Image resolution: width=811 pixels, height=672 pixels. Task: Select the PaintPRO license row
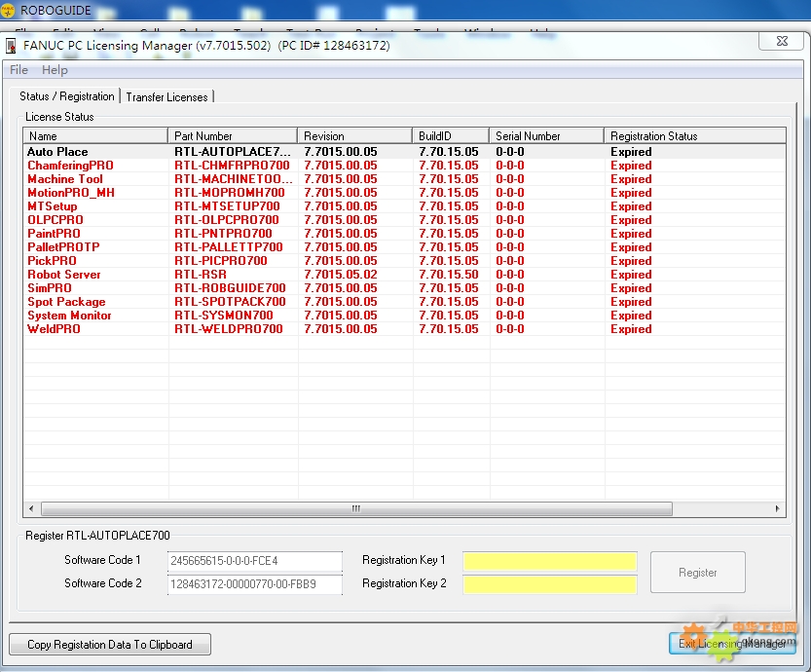click(x=404, y=234)
